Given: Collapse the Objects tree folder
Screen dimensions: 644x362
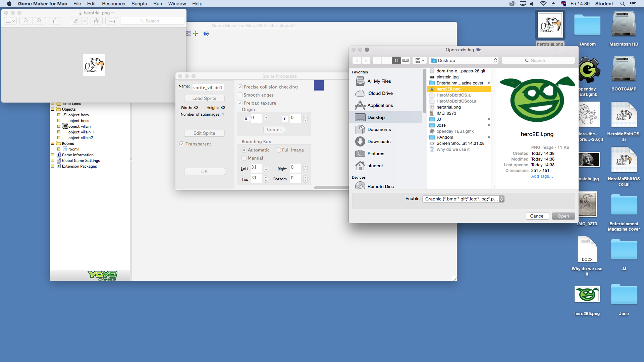Looking at the screenshot, I should (x=52, y=109).
